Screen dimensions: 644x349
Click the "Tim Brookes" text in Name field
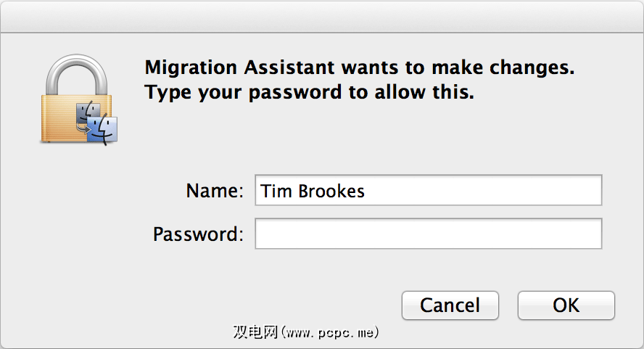pyautogui.click(x=313, y=192)
